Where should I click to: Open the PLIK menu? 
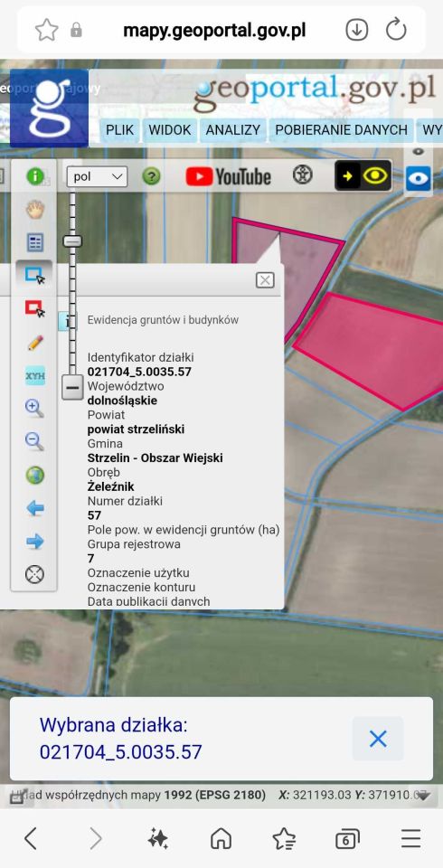[119, 130]
